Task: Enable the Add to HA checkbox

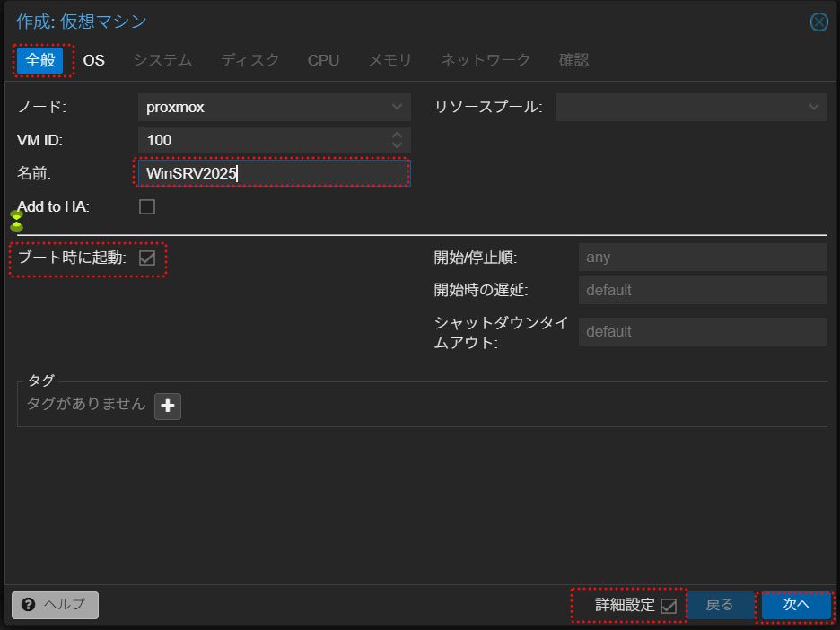Action: (147, 207)
